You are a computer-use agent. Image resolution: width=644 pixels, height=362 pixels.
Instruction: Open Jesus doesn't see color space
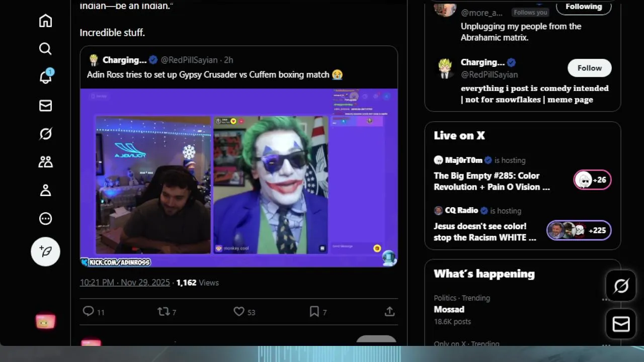click(x=485, y=232)
